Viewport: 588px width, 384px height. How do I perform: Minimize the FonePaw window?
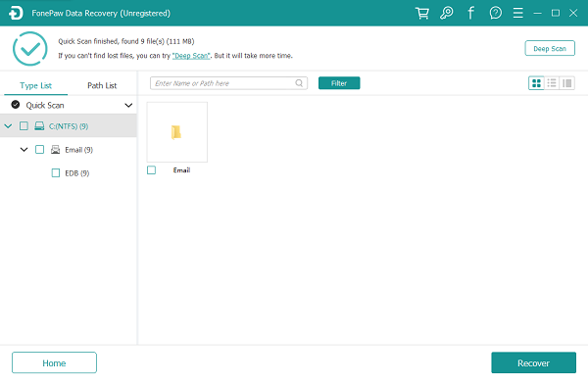point(537,13)
